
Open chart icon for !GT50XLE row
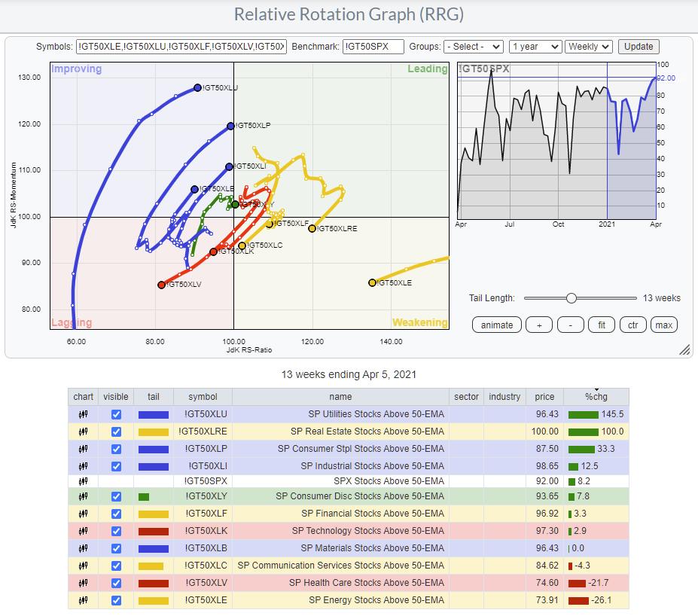(x=83, y=600)
